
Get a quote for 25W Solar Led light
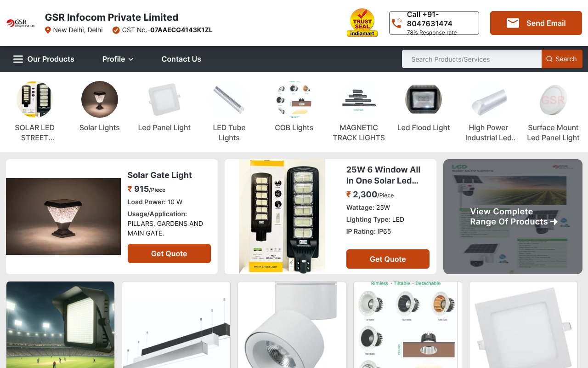[388, 259]
